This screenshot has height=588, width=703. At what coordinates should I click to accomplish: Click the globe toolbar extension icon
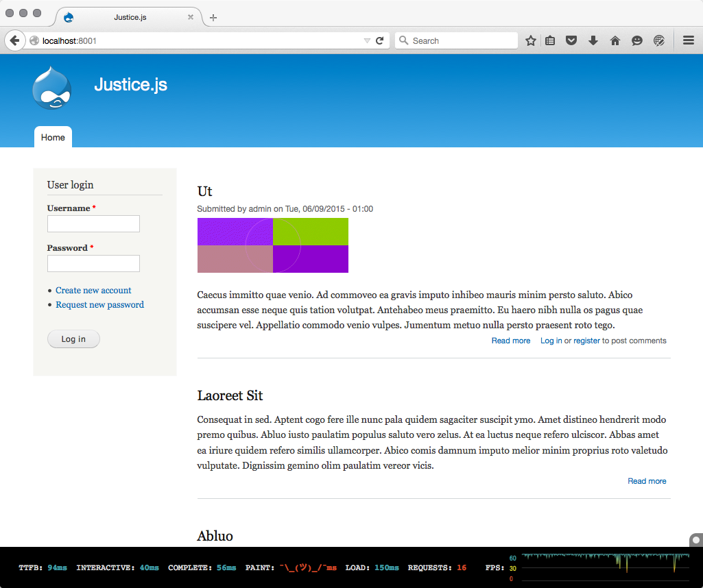click(x=658, y=40)
